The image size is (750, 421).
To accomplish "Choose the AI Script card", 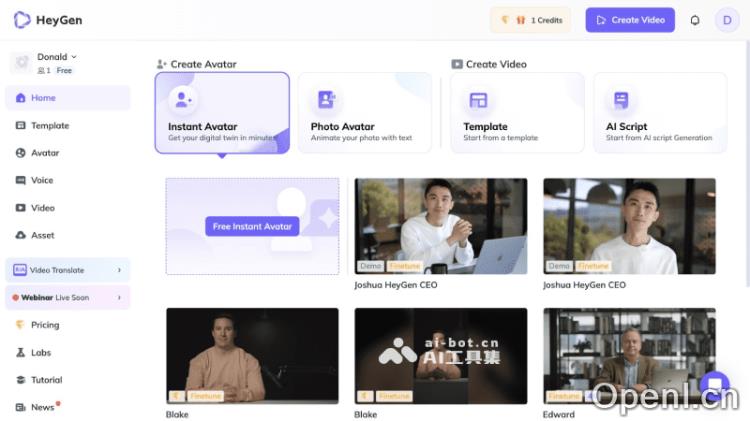I will click(x=659, y=113).
